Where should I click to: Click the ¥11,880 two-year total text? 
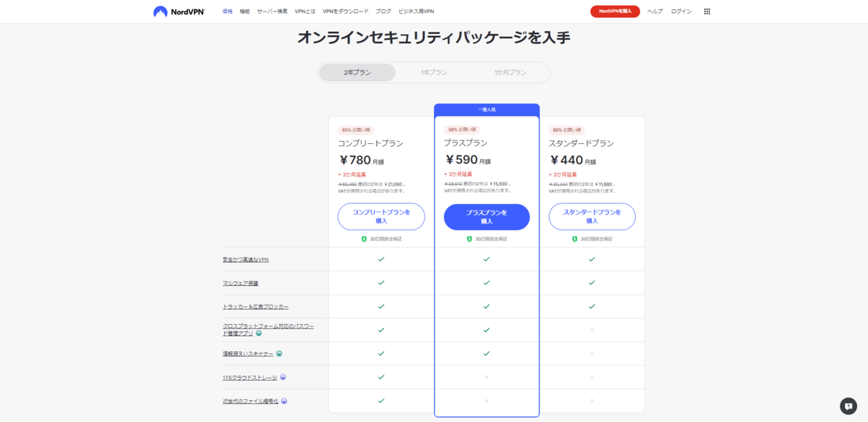[x=605, y=184]
